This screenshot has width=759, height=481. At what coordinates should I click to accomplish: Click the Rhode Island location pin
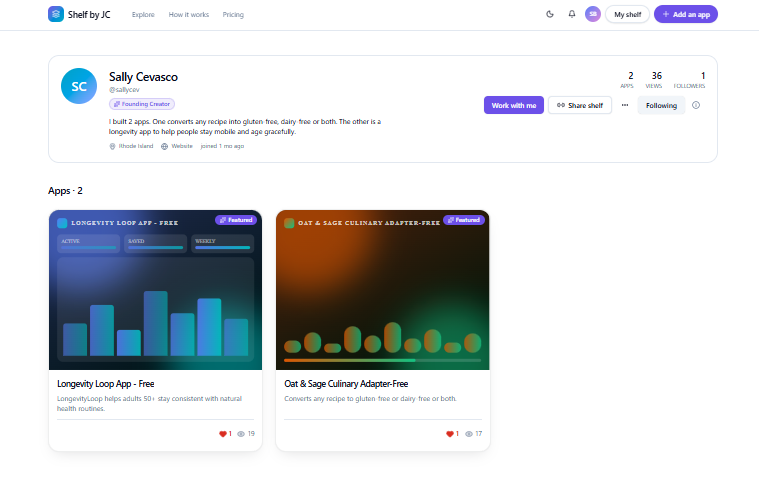(x=112, y=146)
